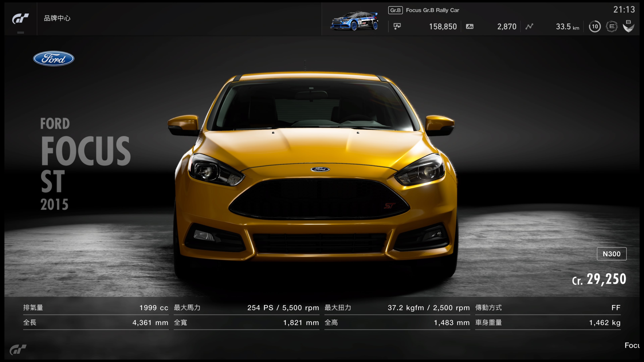Click the 33.5 km distance value
This screenshot has height=362, width=644.
point(568,27)
